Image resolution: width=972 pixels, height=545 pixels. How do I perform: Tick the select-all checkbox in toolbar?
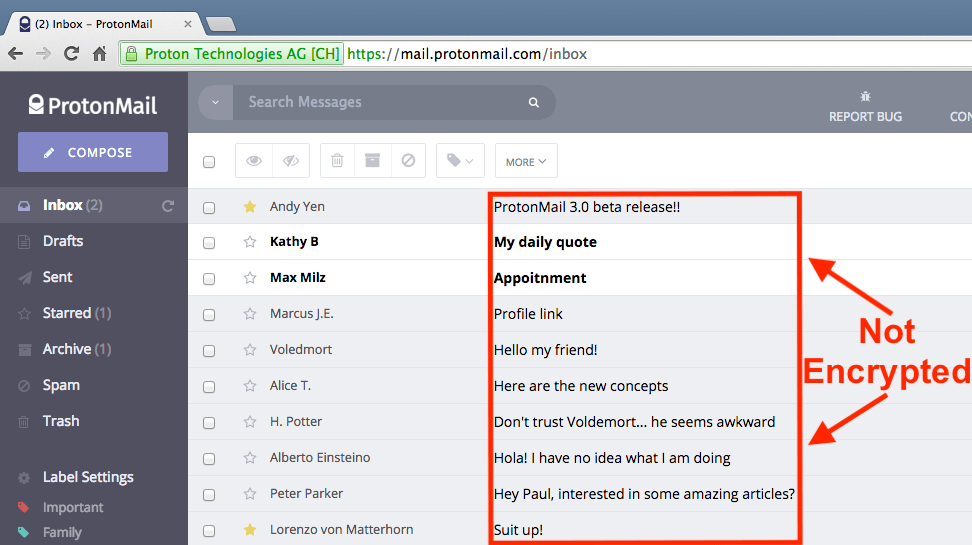[209, 162]
